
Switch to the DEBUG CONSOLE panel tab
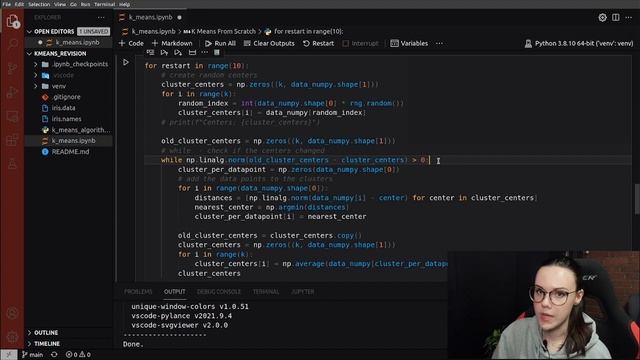(x=219, y=291)
